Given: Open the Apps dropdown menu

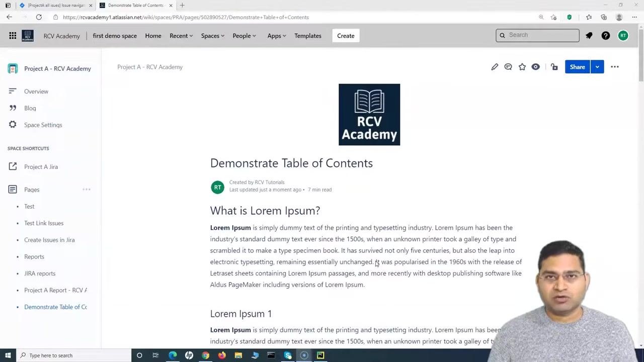Looking at the screenshot, I should pyautogui.click(x=277, y=36).
